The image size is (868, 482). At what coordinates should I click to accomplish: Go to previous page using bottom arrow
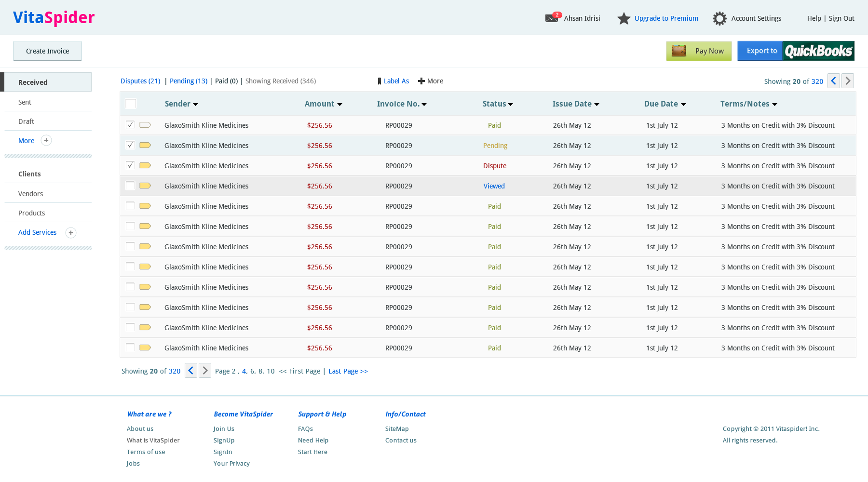191,370
